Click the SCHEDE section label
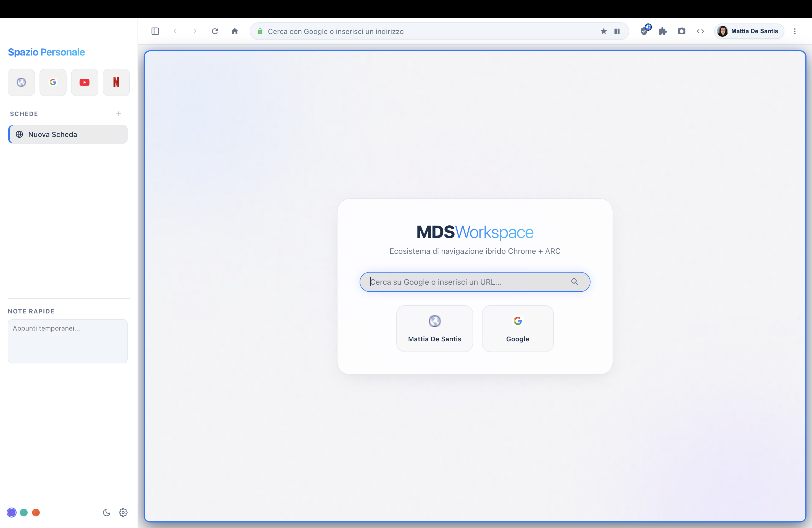Screen dimensions: 812x528 click(x=24, y=113)
